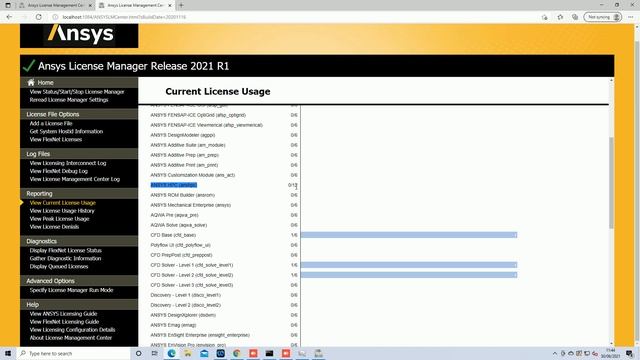This screenshot has width=640, height=360.
Task: Open Get System Hostid Information
Action: (66, 131)
